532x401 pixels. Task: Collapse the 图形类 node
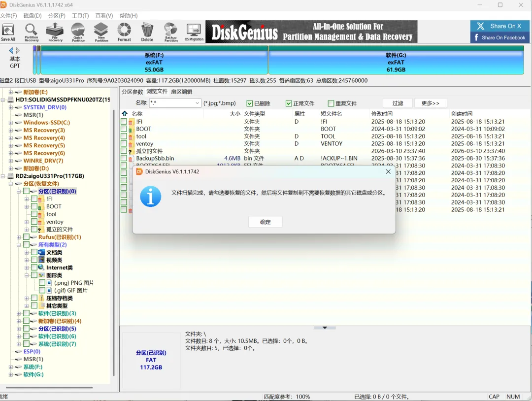click(27, 275)
